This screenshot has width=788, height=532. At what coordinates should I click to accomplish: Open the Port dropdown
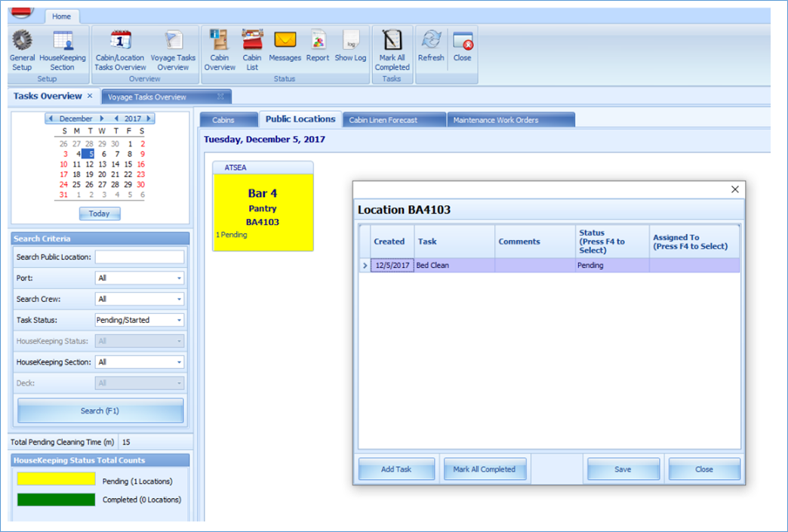pyautogui.click(x=180, y=277)
